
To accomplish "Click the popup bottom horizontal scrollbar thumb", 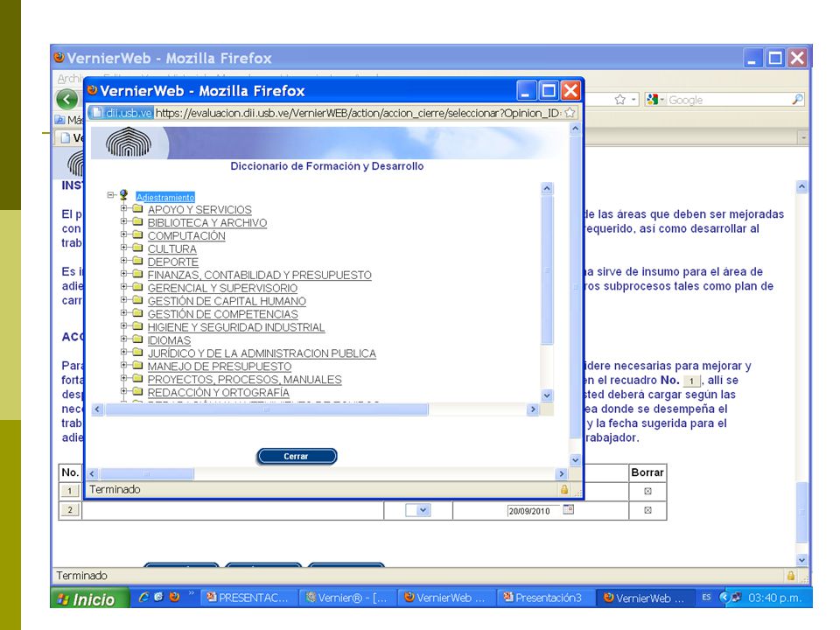I will pos(147,473).
